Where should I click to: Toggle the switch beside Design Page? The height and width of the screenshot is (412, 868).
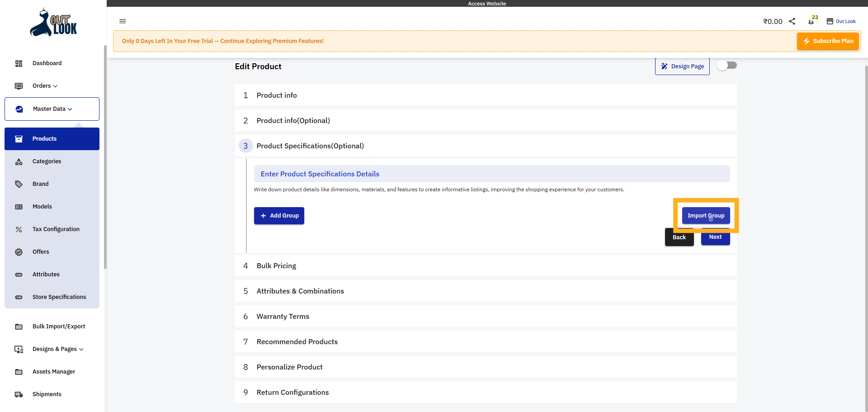pos(727,65)
